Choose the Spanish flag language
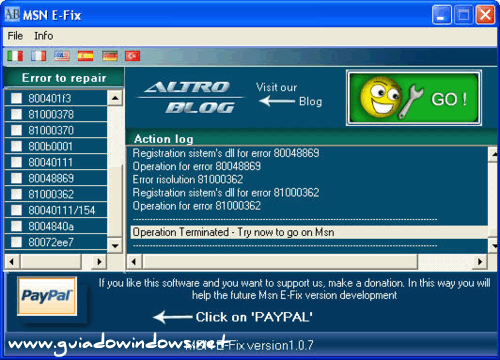Viewport: 500px width, 360px height. pyautogui.click(x=85, y=56)
